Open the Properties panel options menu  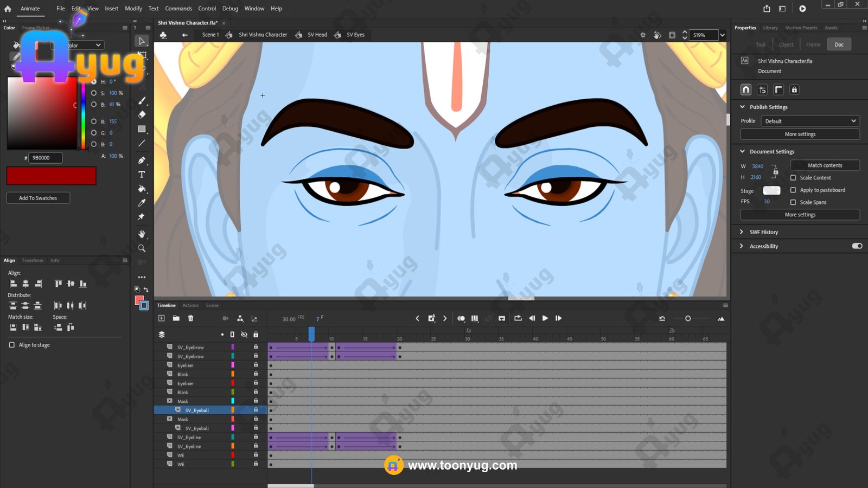coord(864,28)
